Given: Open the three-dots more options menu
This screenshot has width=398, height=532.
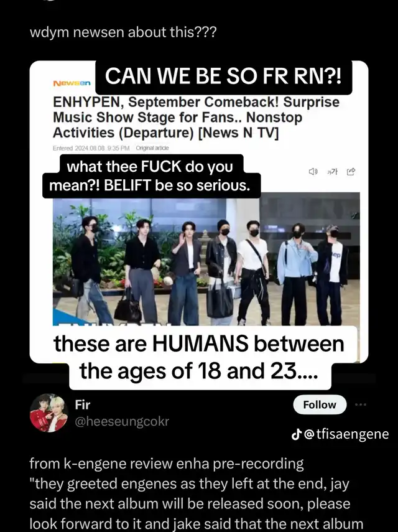Looking at the screenshot, I should [361, 404].
